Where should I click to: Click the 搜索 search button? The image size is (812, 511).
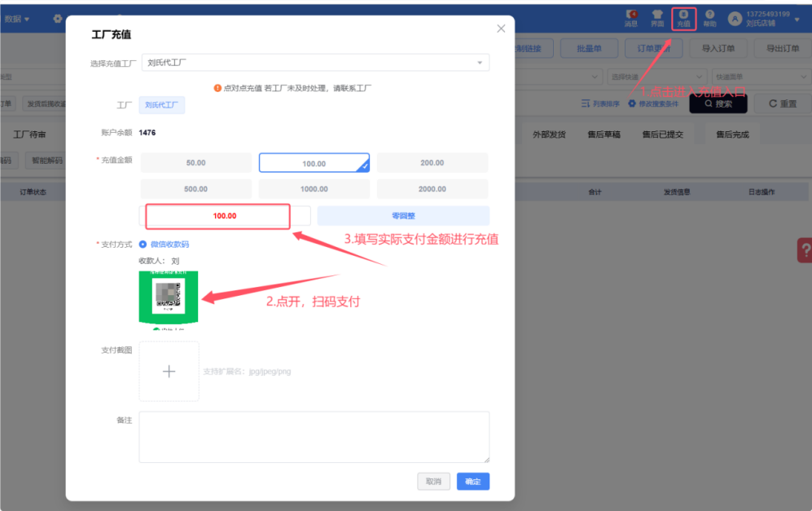tap(718, 104)
